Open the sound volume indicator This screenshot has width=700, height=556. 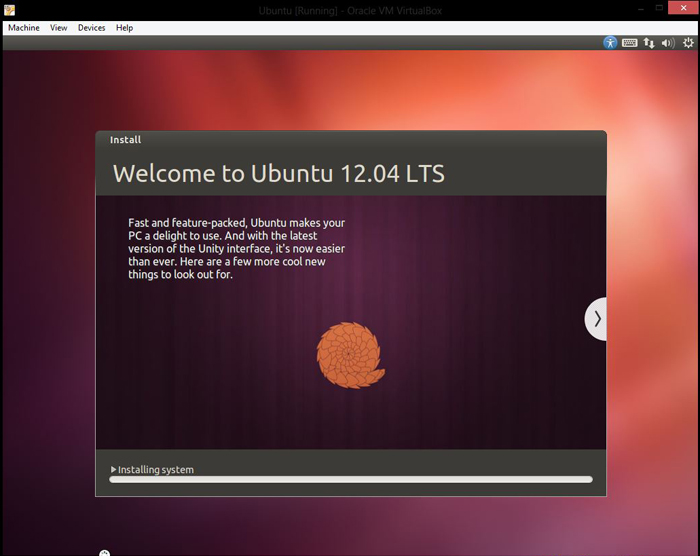pos(668,43)
